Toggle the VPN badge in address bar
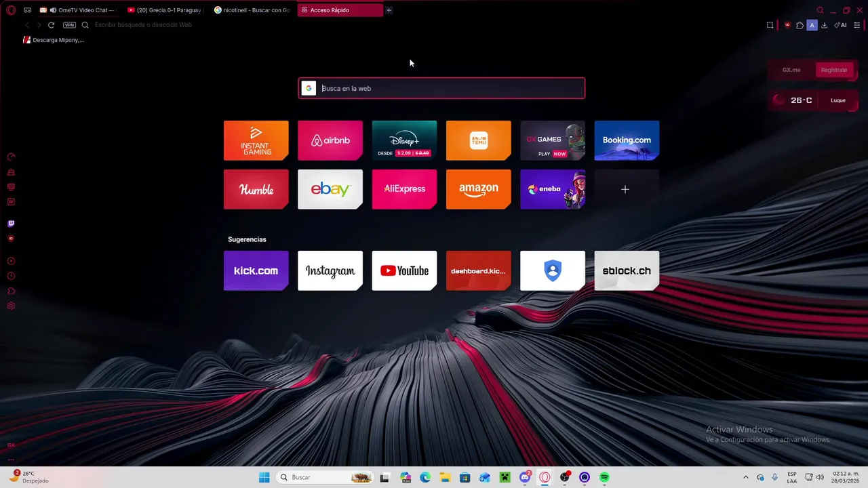The image size is (868, 488). 69,25
